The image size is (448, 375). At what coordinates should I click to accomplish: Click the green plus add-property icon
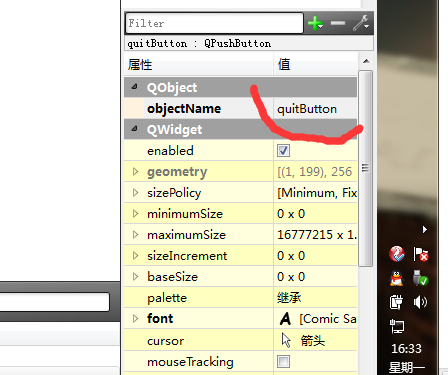tap(315, 23)
